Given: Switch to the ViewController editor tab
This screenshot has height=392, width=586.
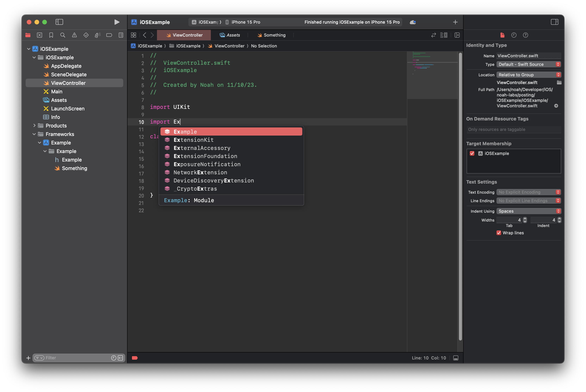Looking at the screenshot, I should tap(184, 35).
